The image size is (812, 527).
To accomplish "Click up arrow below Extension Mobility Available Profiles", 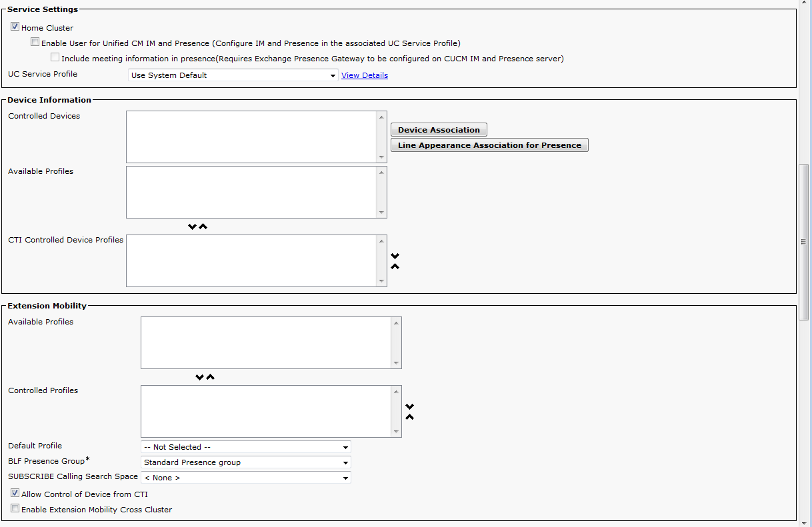I will [211, 377].
